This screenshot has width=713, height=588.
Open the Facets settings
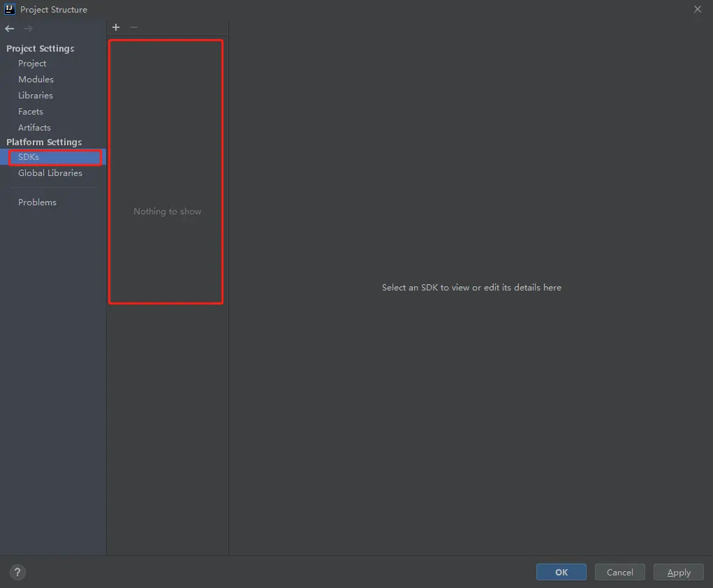coord(30,111)
